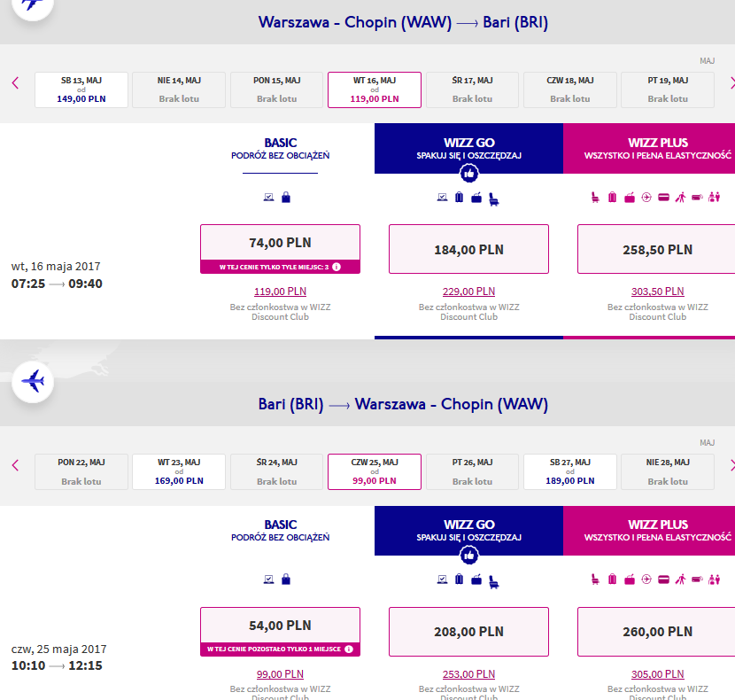Click online check-in icon under return BASIC
Screen dimensions: 735x700
click(268, 579)
